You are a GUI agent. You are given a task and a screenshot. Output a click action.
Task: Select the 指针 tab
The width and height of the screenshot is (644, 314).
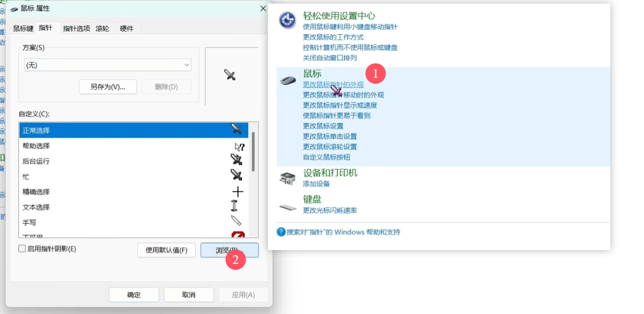(46, 28)
